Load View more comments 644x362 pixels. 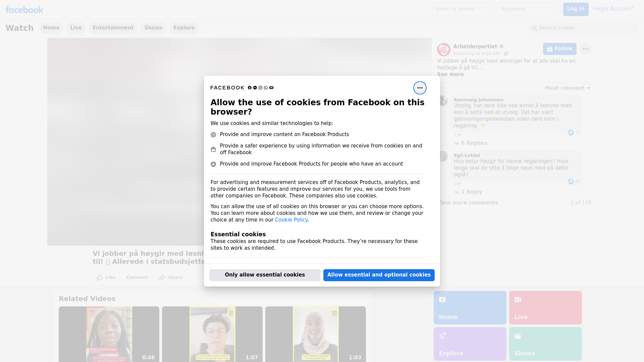pyautogui.click(x=468, y=203)
